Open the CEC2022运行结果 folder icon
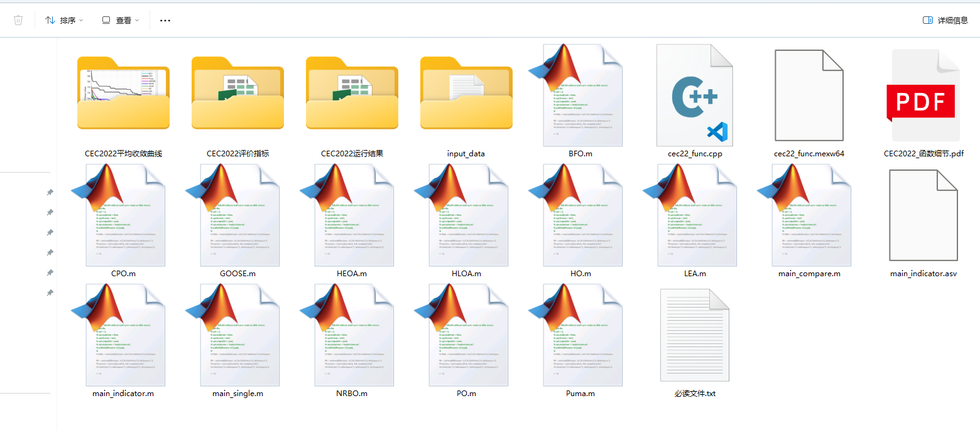 352,93
